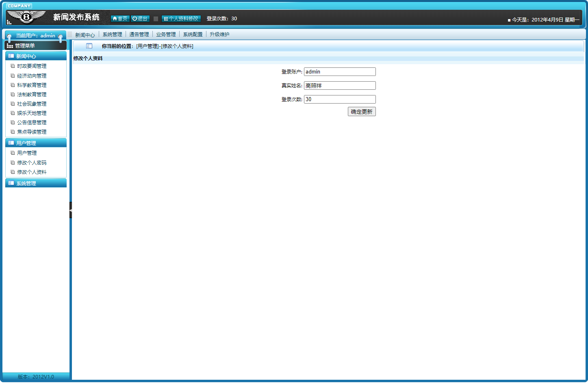
Task: Click the page icon beside the 用户管理 sub-item
Action: 13,153
